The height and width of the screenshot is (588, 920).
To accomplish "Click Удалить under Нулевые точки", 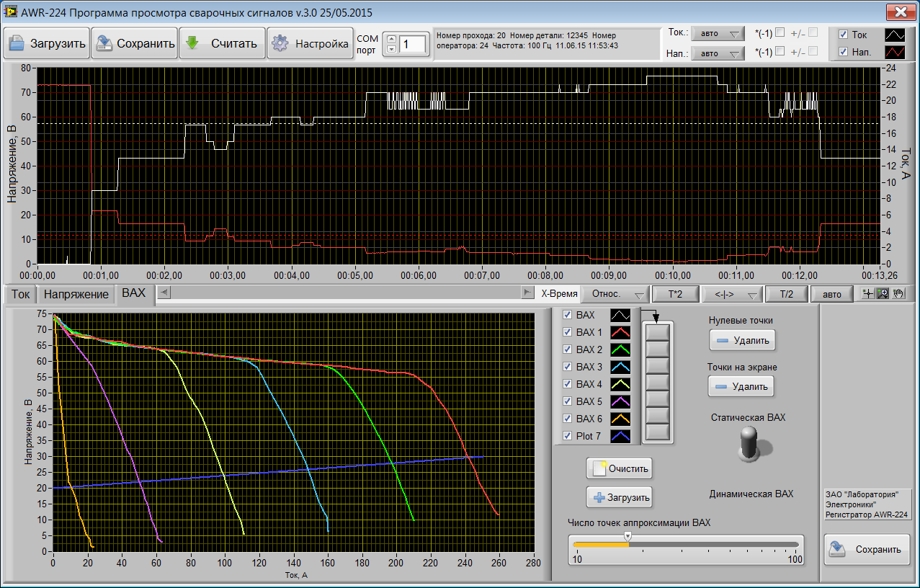I will [742, 340].
